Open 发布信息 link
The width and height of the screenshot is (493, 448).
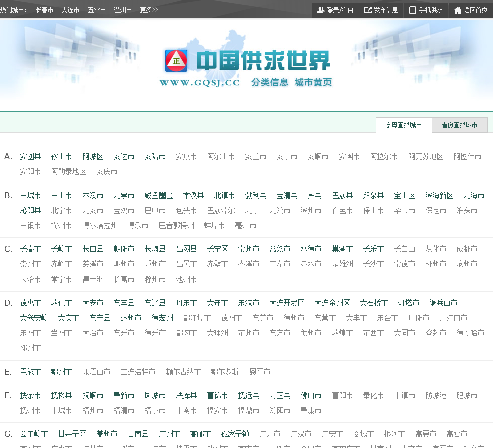coord(386,10)
